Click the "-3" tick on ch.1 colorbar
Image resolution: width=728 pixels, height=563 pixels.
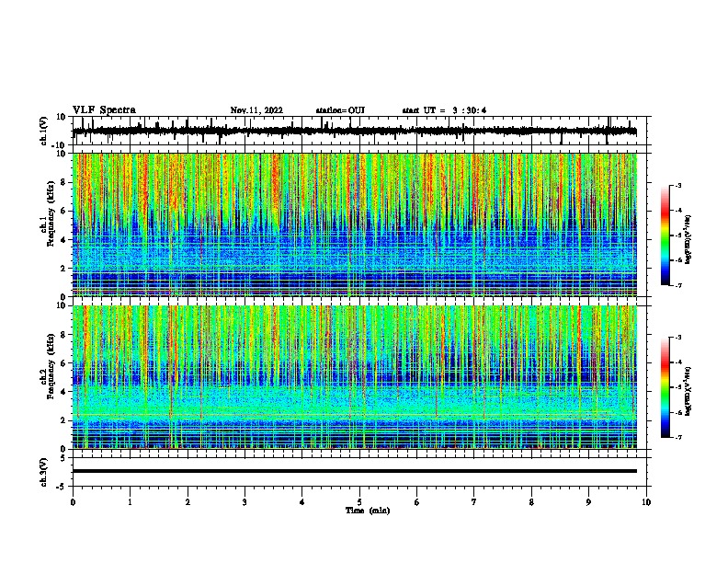click(677, 185)
